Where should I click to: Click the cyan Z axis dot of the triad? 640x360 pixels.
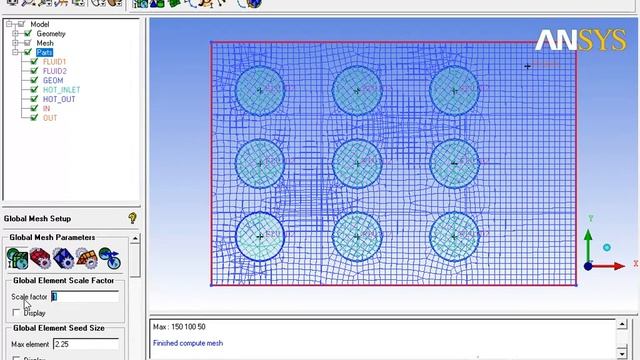[x=607, y=247]
